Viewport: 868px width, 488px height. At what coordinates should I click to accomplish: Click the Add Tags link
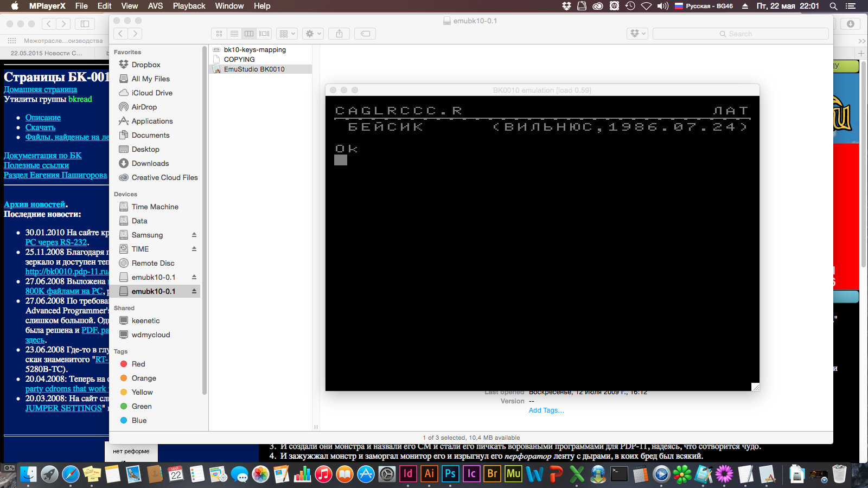tap(546, 410)
